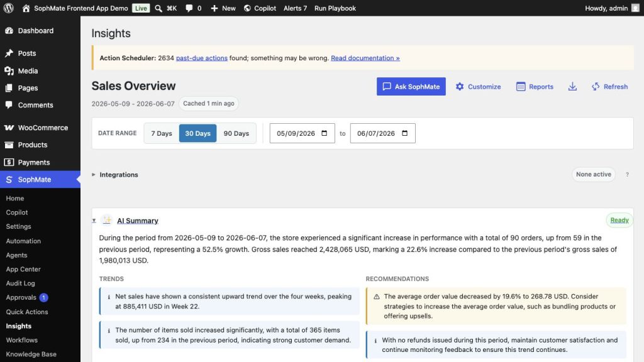Click the Media icon in sidebar
The width and height of the screenshot is (644, 362).
click(x=9, y=71)
